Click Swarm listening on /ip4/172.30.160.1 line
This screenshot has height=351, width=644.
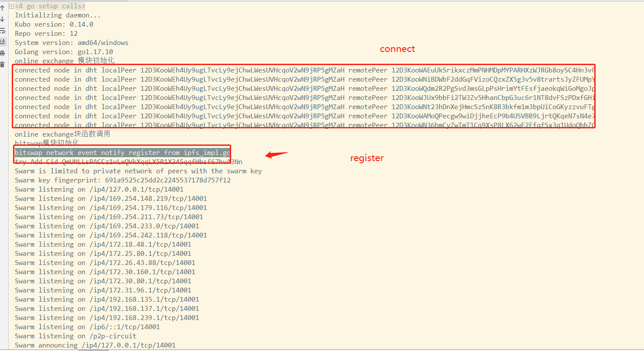click(105, 272)
